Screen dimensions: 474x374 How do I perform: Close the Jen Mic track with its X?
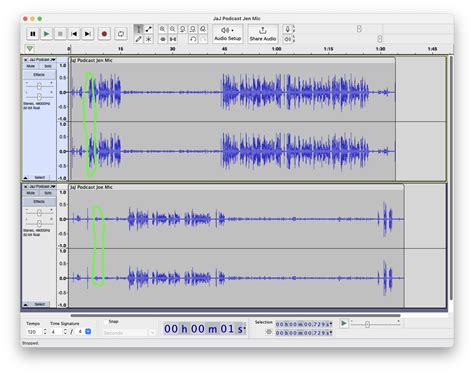(25, 60)
